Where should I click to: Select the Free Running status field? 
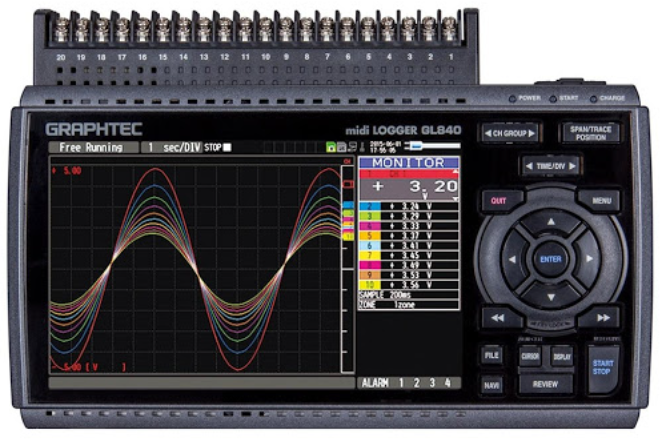tap(93, 147)
